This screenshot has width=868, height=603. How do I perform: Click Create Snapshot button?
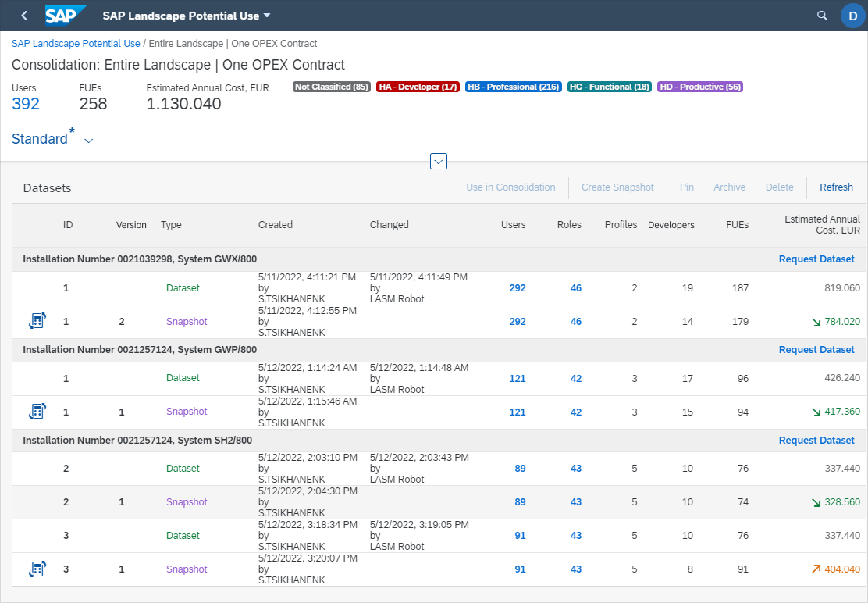tap(617, 187)
